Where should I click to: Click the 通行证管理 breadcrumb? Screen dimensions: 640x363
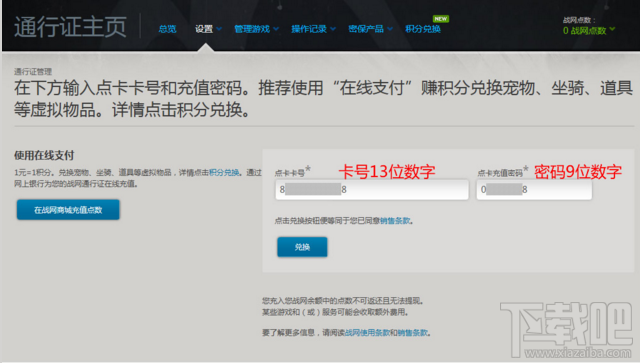(x=33, y=72)
